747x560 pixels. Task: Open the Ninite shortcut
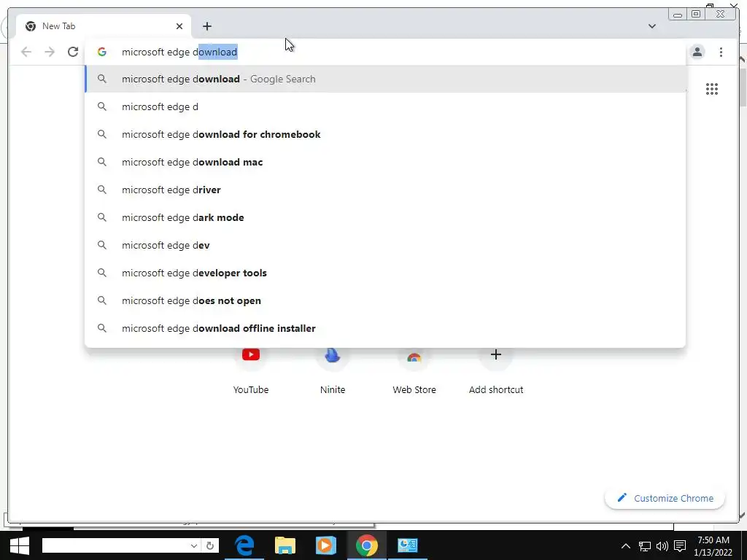click(x=333, y=370)
